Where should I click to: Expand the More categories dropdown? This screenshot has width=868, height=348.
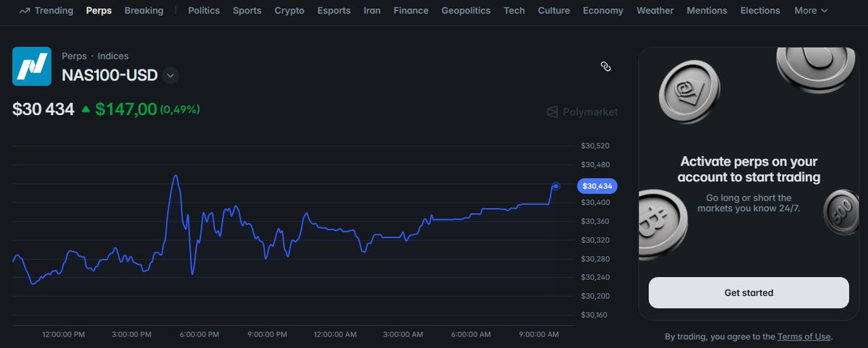point(811,11)
